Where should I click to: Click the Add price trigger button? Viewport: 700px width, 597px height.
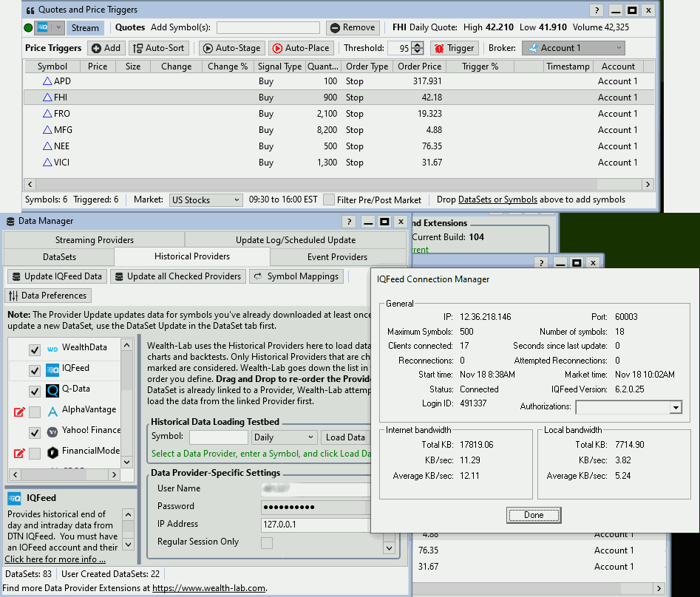[106, 48]
